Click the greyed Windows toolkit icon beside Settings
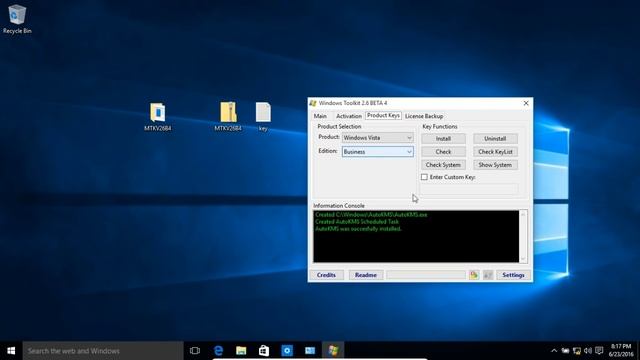The width and height of the screenshot is (640, 360). (488, 275)
